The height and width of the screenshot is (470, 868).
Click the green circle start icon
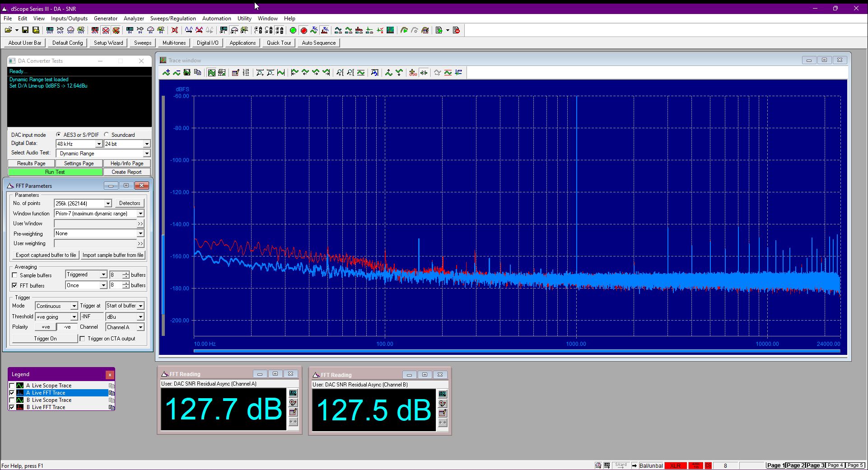[x=293, y=30]
